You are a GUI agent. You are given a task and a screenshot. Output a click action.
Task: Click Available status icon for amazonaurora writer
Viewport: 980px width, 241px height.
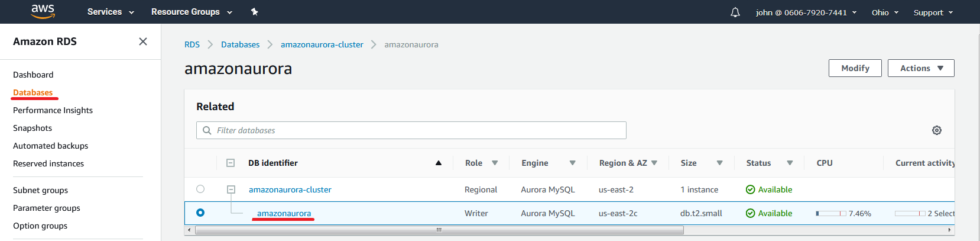(750, 213)
